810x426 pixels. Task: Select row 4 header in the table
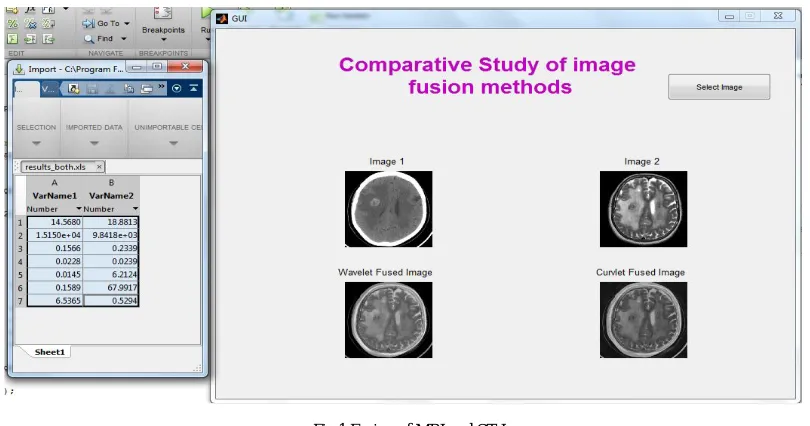20,261
